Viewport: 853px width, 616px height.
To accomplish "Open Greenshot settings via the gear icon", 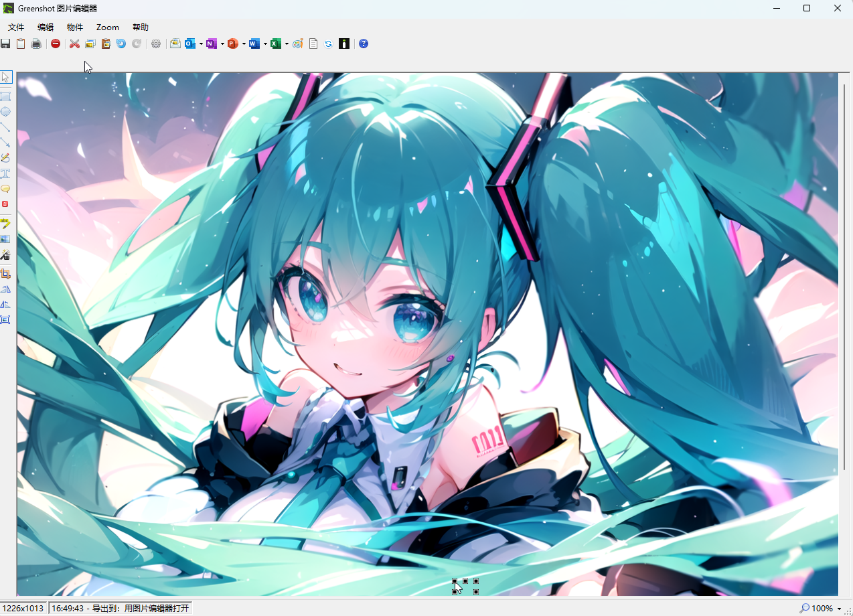I will pyautogui.click(x=156, y=44).
